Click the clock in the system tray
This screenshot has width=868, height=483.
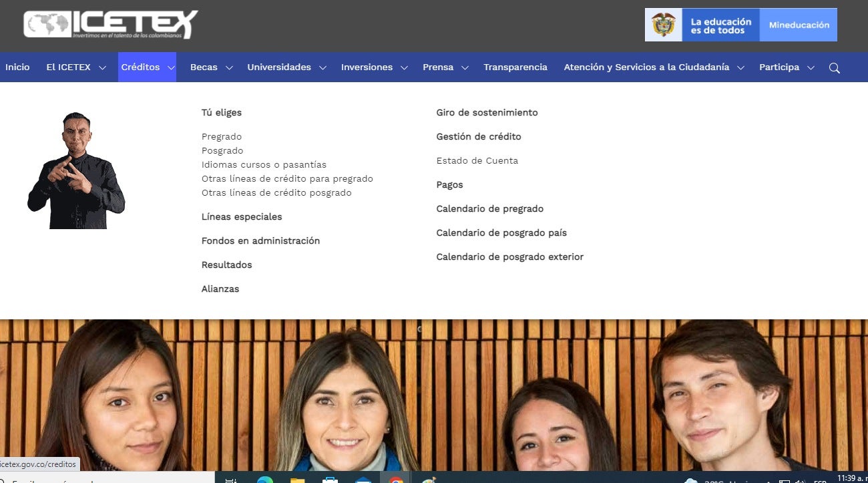click(x=845, y=478)
